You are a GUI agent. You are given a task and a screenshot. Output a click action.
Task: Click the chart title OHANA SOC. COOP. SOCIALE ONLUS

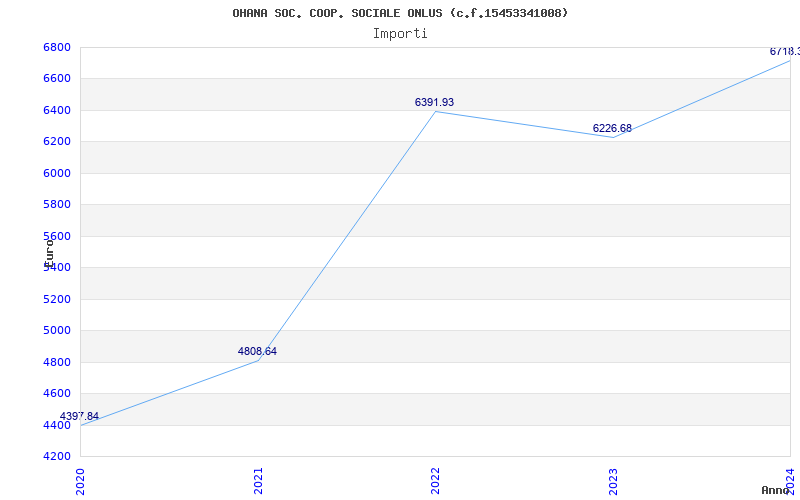[x=400, y=13]
